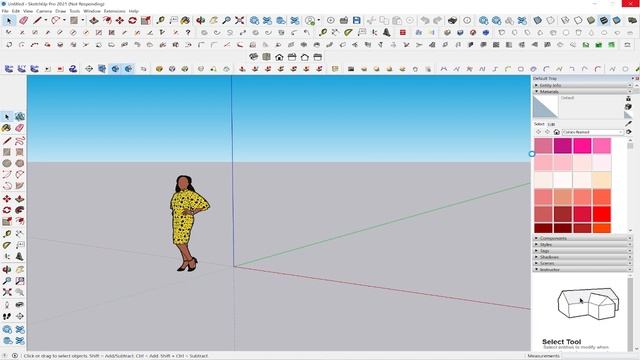This screenshot has width=640, height=360.
Task: Activate the Walk tool (footprints)
Action: 7,316
